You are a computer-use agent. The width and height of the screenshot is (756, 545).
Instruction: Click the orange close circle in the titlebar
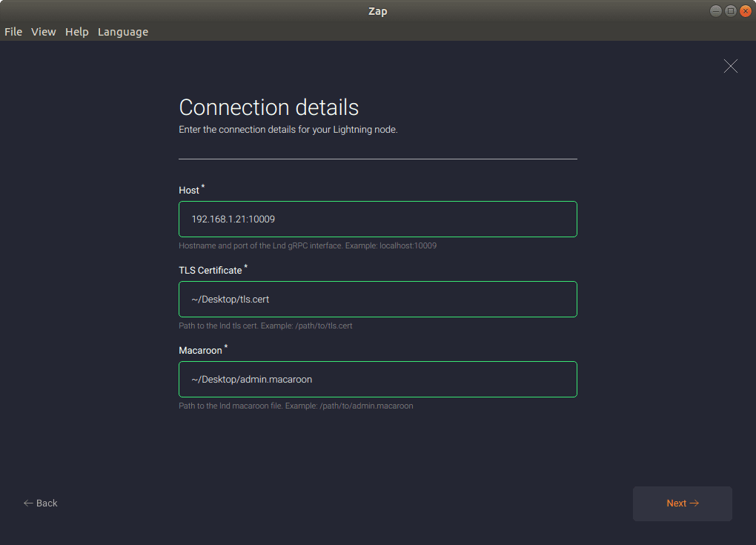tap(745, 10)
